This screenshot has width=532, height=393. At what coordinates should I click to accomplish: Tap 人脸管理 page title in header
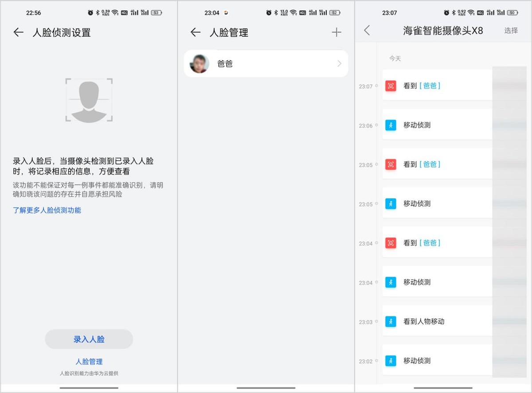(229, 32)
